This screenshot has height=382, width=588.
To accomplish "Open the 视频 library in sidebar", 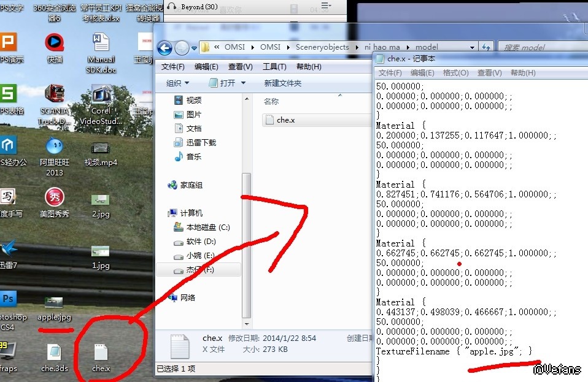I will 188,100.
